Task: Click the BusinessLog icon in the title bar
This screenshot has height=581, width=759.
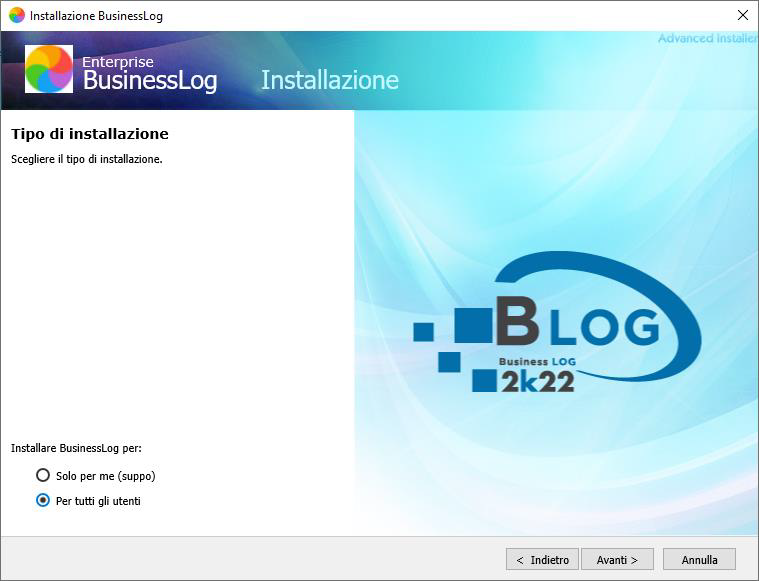Action: pos(16,15)
